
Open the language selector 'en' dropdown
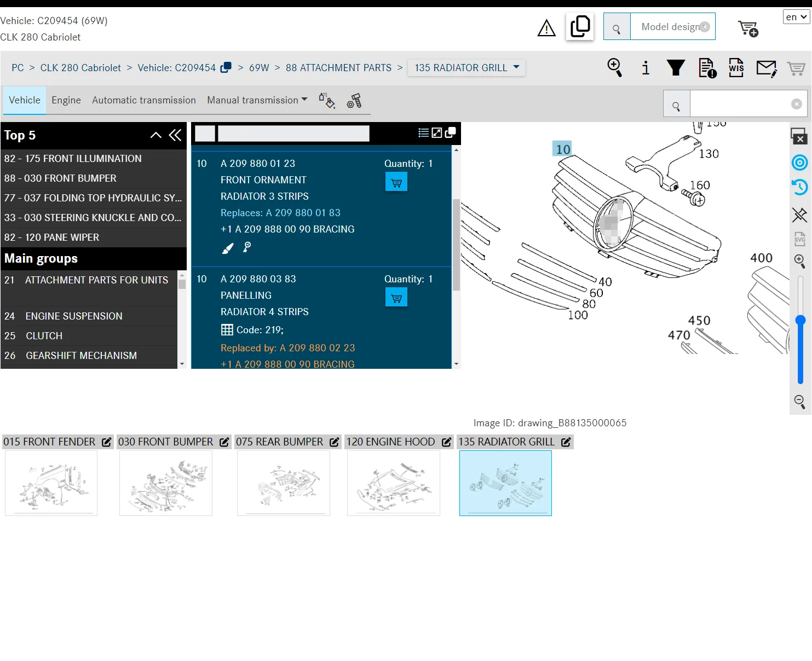point(796,17)
